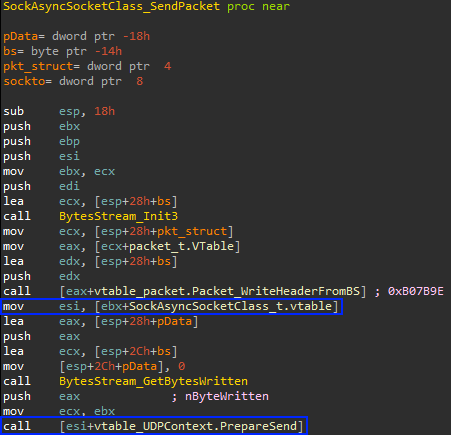The width and height of the screenshot is (451, 435).
Task: Follow the BytesStream_Init3 call target
Action: pyautogui.click(x=118, y=216)
